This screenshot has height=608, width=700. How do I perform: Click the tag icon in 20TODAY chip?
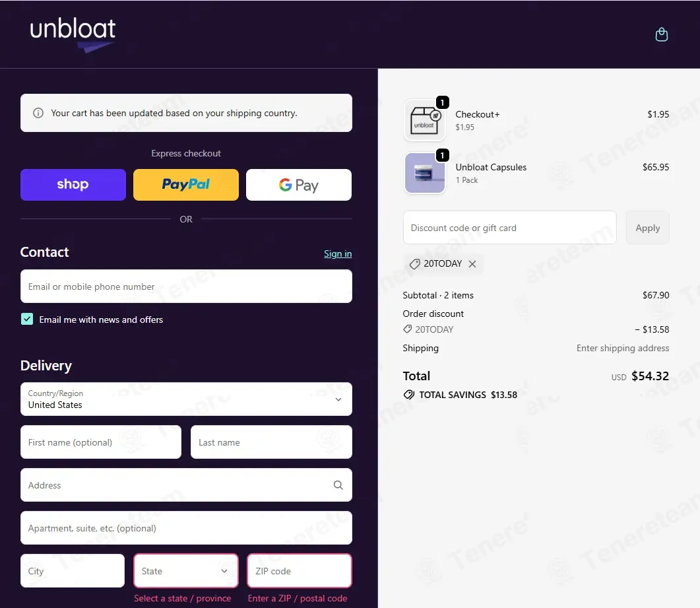point(414,264)
